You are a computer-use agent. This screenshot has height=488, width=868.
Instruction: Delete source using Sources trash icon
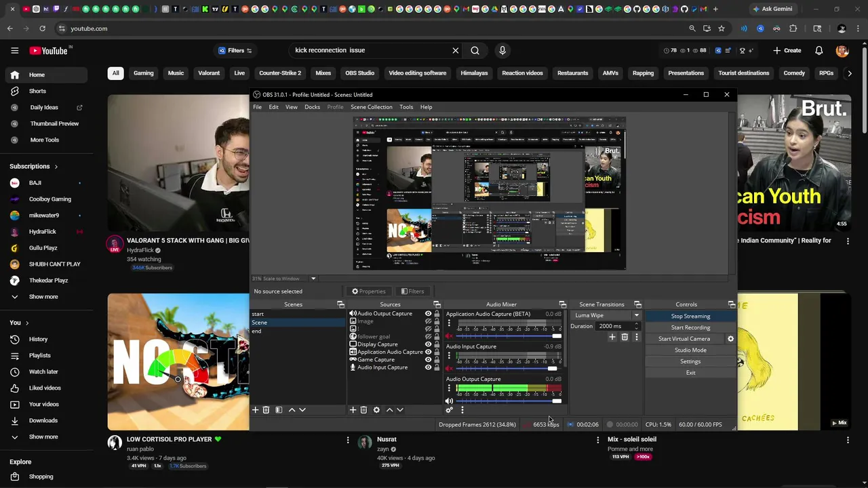[363, 410]
